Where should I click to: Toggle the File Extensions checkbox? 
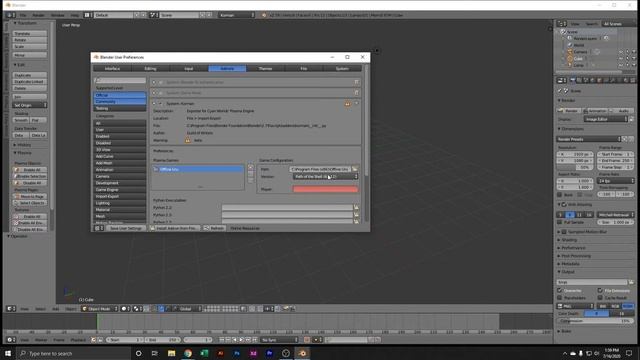[600, 290]
